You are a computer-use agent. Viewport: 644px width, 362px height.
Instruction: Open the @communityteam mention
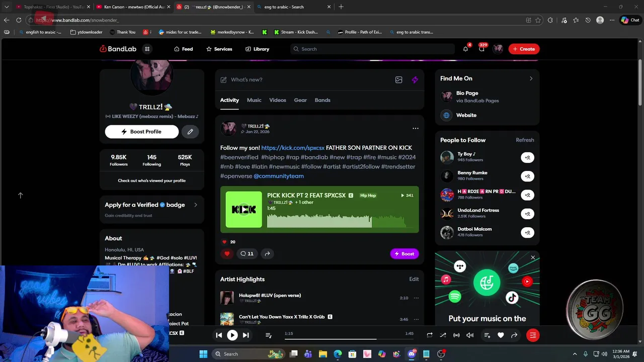tap(279, 176)
